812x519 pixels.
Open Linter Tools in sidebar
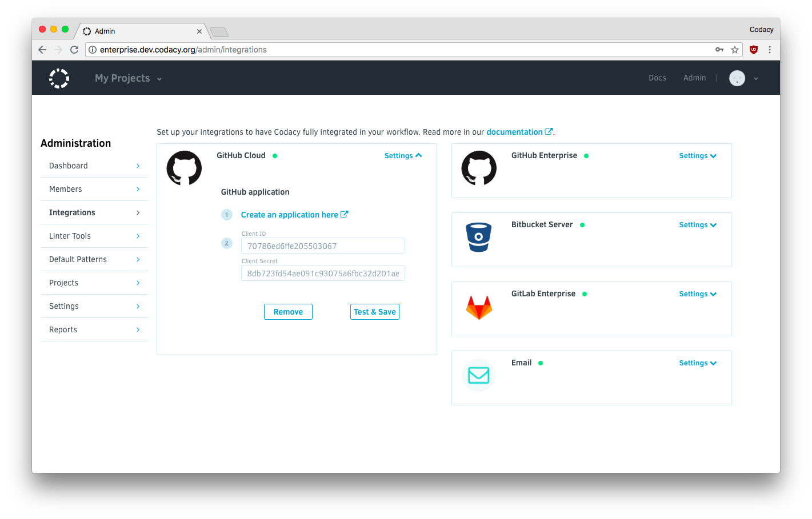pos(94,236)
